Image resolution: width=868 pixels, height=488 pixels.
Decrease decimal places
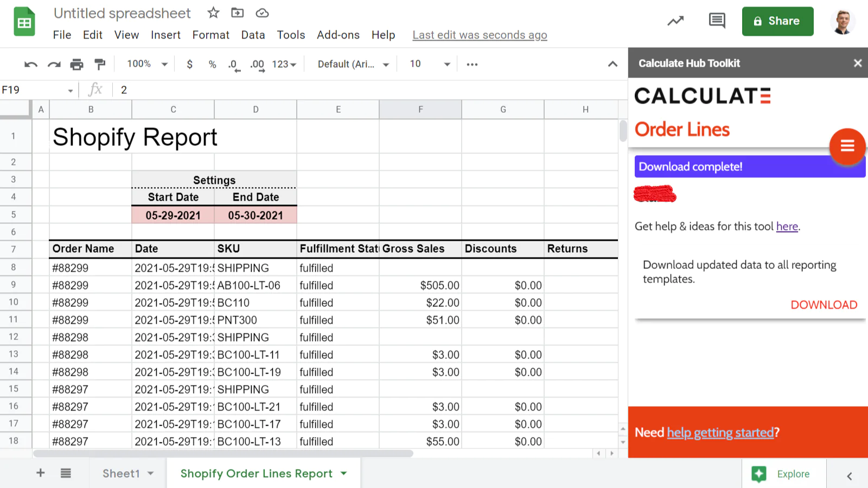[234, 65]
